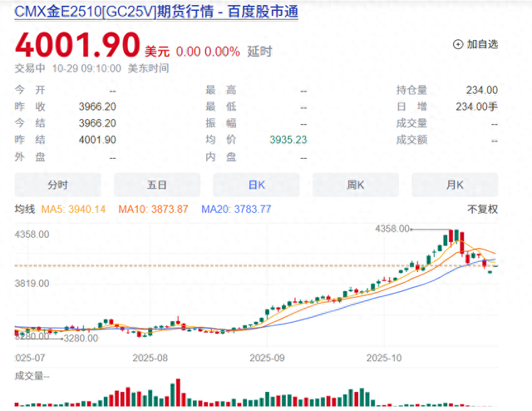Click the 0.00% change value
Screen dimensions: 532x411
coord(222,52)
